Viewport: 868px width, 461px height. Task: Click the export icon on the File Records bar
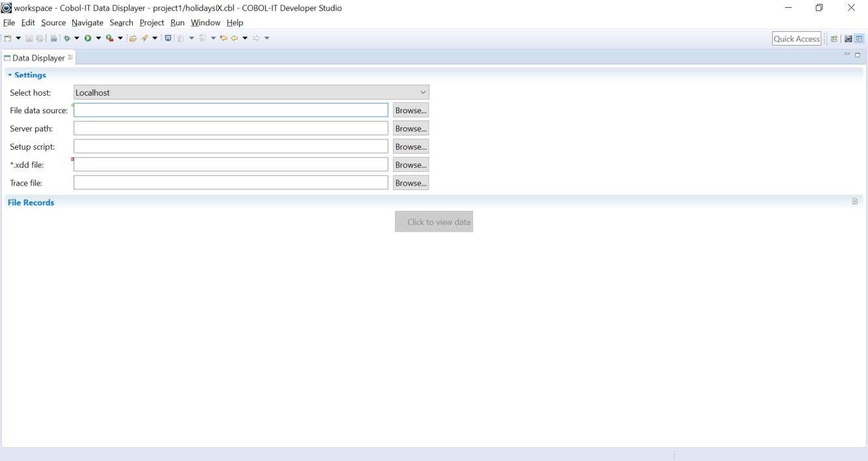855,201
